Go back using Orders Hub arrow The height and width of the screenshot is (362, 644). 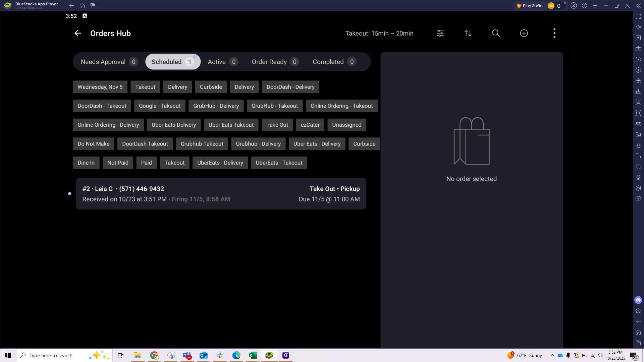point(77,33)
